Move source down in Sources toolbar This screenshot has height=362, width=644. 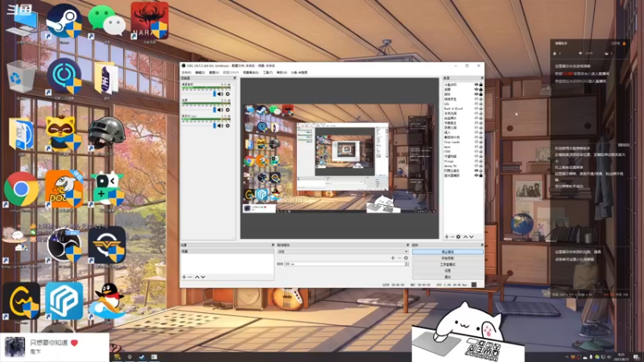tap(472, 237)
